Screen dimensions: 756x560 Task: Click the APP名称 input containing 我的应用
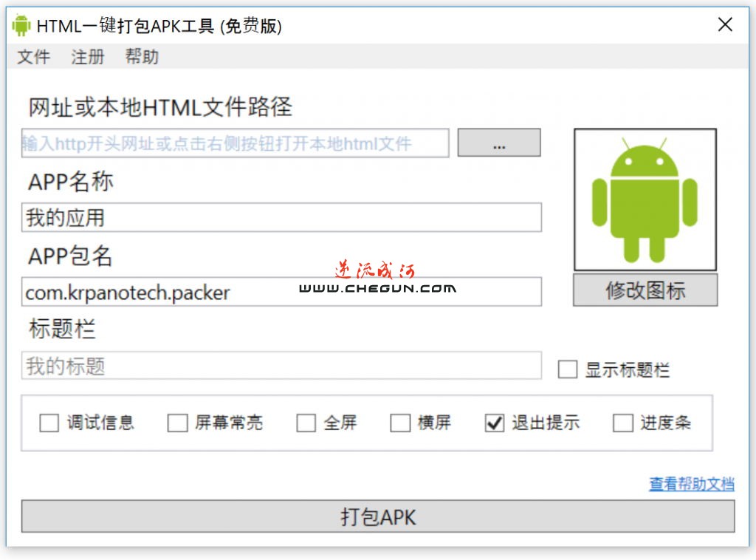pos(281,217)
